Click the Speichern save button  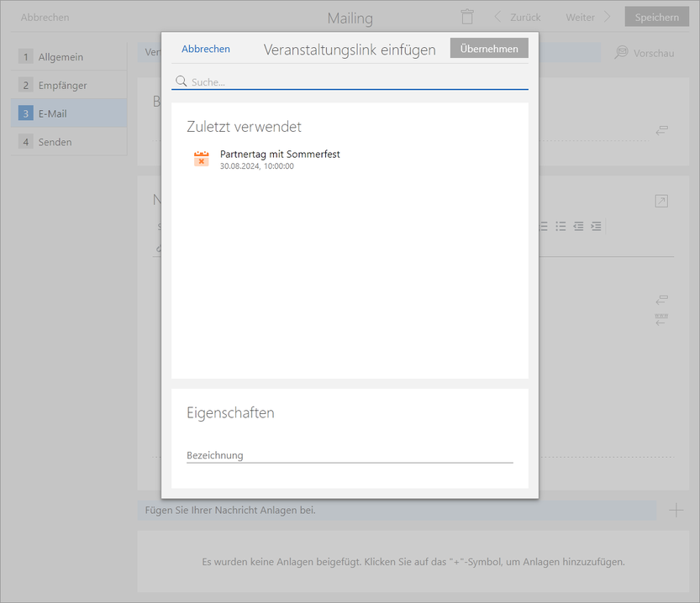pos(656,17)
